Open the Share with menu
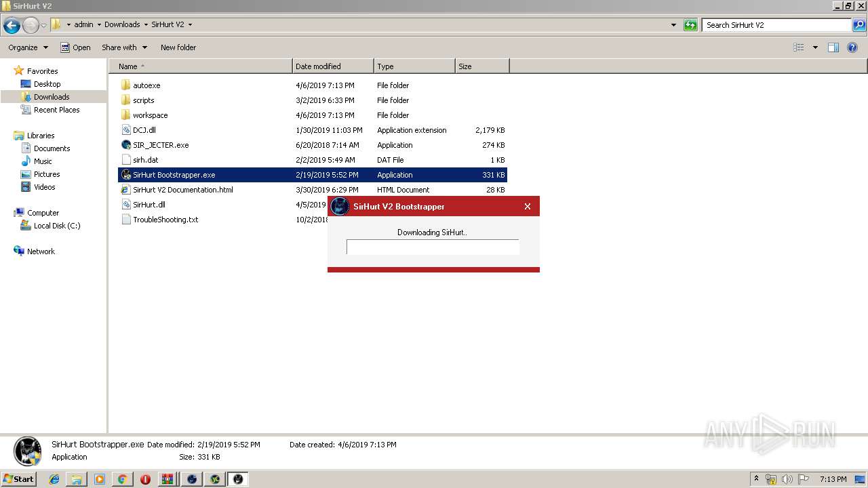The width and height of the screenshot is (868, 488). [x=124, y=47]
